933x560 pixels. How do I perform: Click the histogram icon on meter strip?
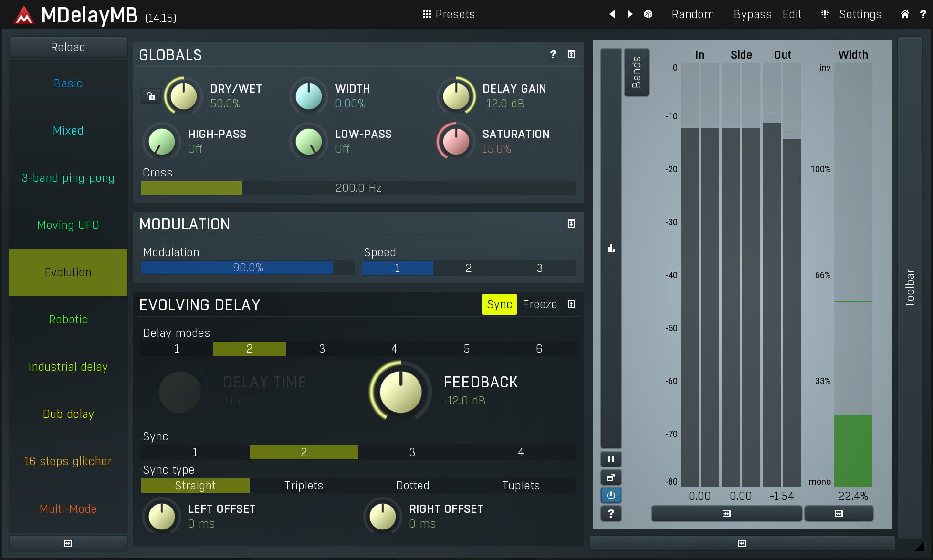(x=611, y=249)
